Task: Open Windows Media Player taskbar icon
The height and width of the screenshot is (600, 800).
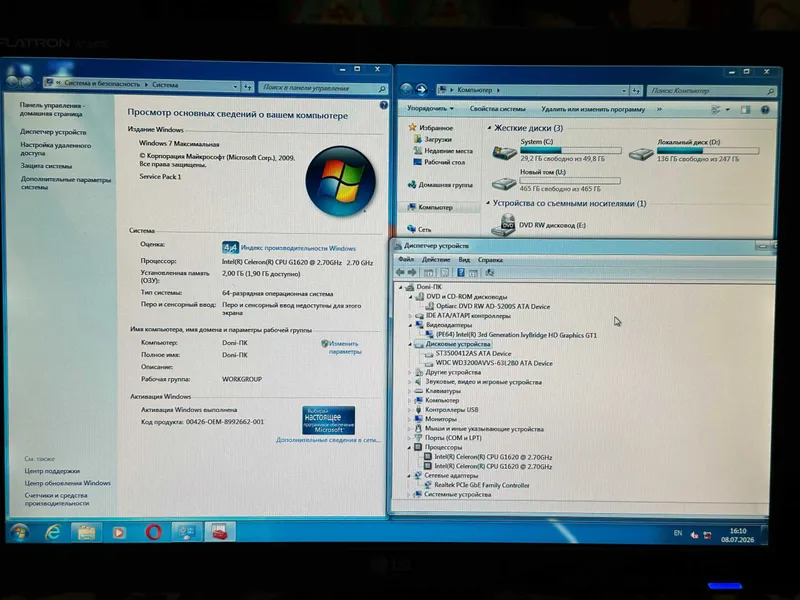Action: pyautogui.click(x=119, y=533)
